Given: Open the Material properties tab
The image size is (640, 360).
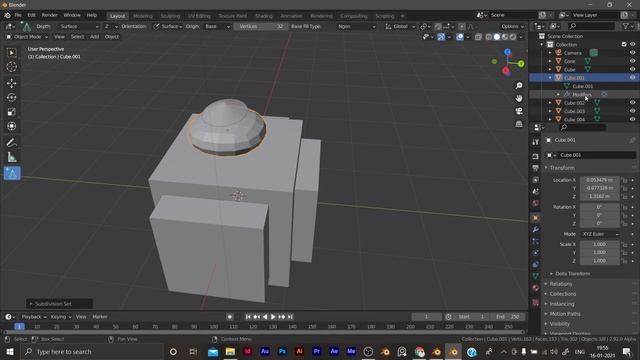Looking at the screenshot, I should (536, 288).
